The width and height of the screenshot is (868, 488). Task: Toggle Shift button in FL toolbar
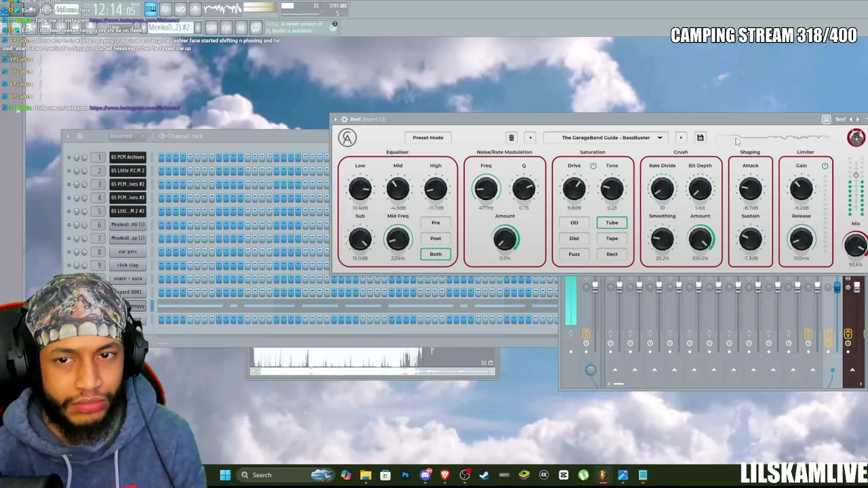point(211,27)
